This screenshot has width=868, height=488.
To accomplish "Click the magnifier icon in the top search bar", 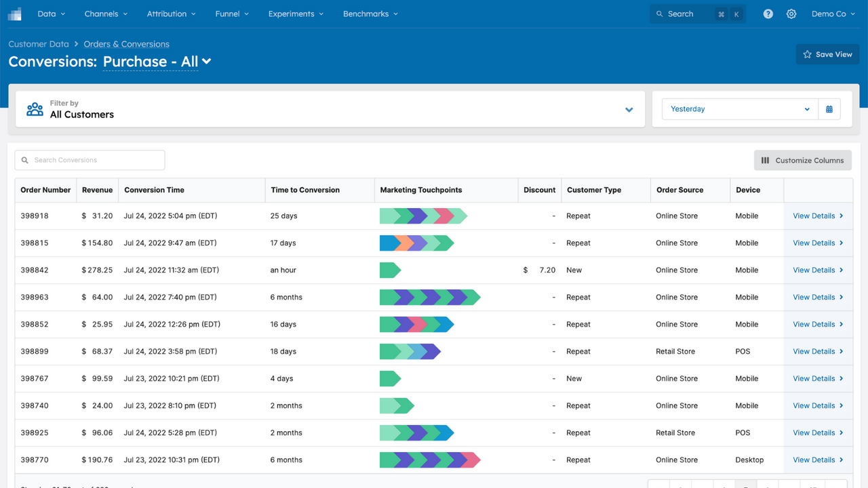I will [x=658, y=14].
